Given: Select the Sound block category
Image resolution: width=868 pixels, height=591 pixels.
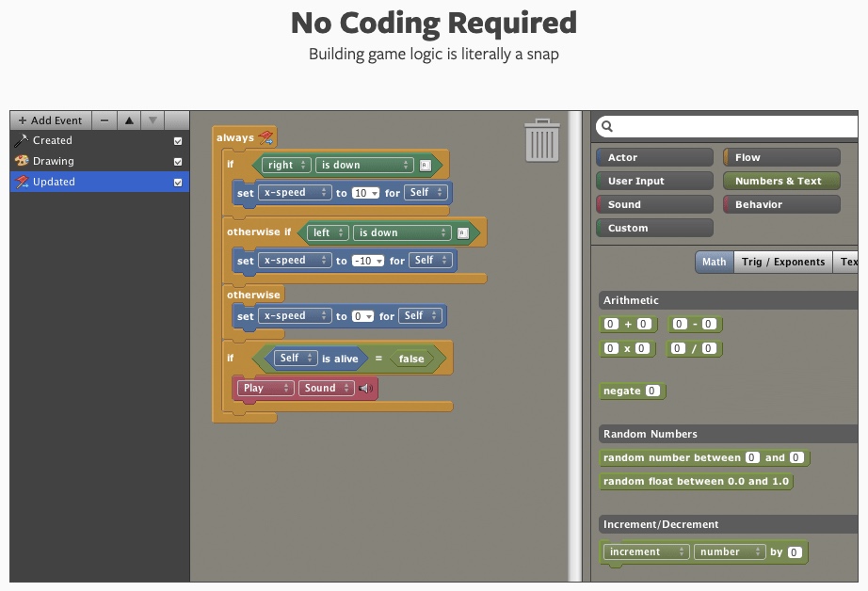Looking at the screenshot, I should (654, 204).
